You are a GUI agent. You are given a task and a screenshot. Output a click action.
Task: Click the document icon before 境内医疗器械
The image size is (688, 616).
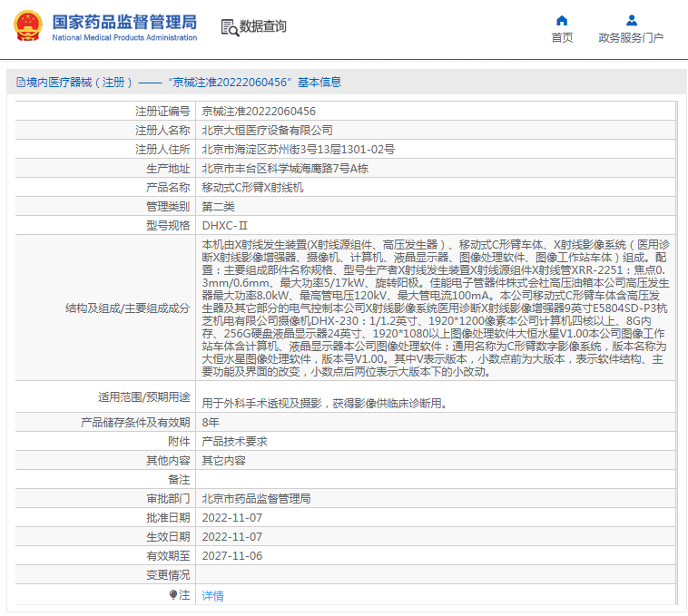[20, 82]
